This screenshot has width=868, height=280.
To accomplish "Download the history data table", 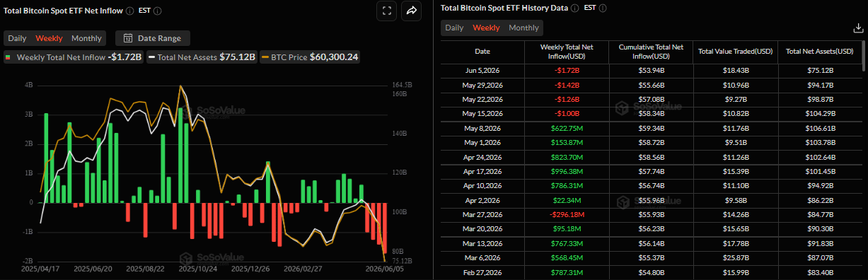I will click(x=858, y=28).
